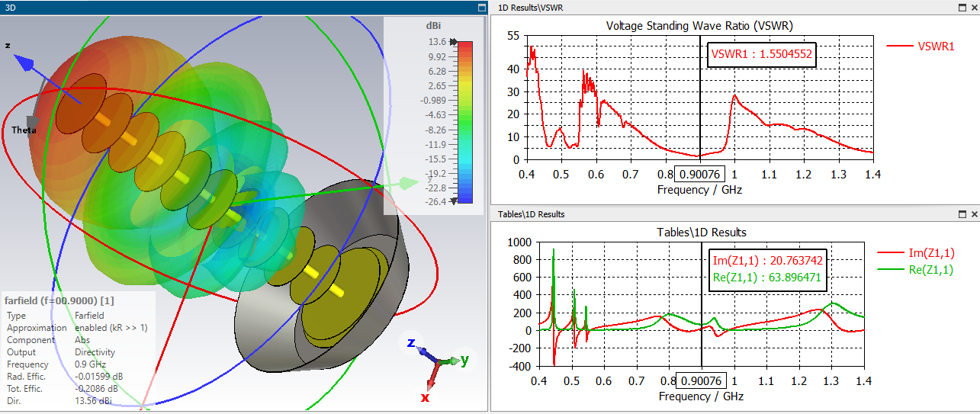Click the VSWR1 marker value box
980x414 pixels.
pos(761,54)
